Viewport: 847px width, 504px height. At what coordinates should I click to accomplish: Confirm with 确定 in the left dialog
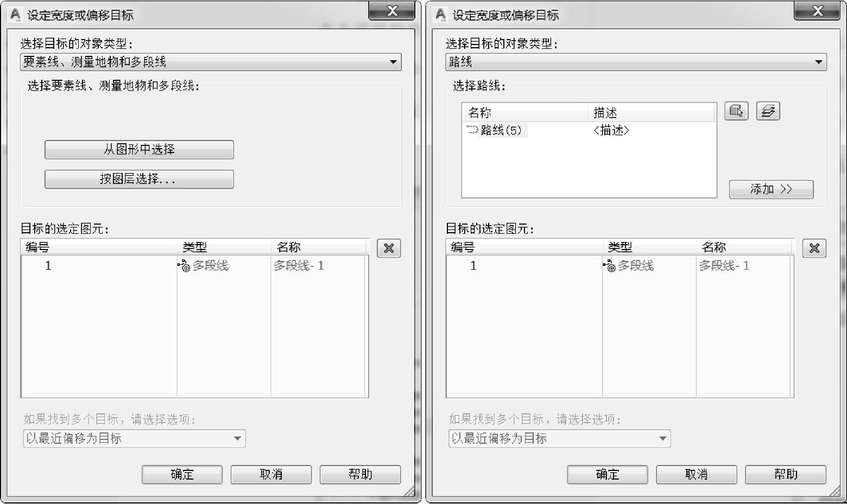(182, 475)
